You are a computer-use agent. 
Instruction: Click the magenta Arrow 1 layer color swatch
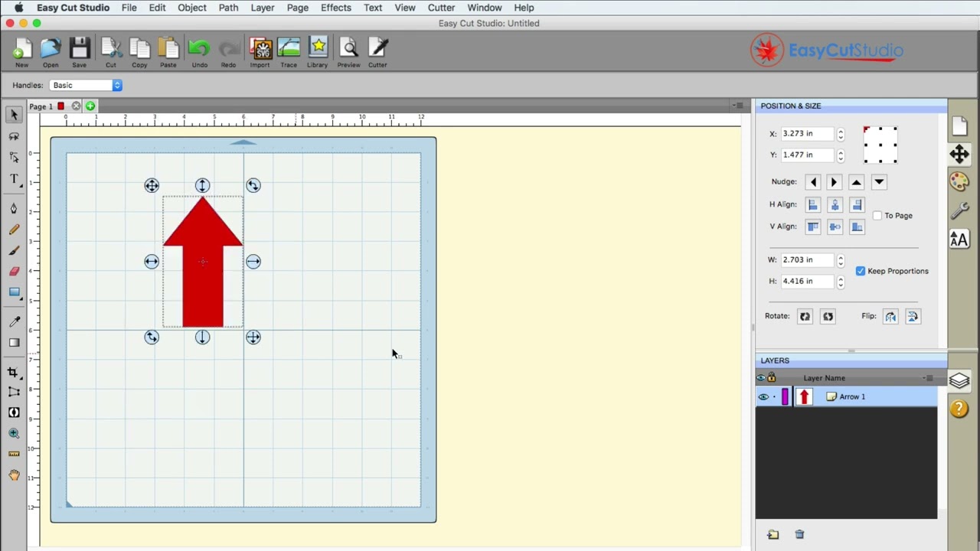[x=785, y=396]
